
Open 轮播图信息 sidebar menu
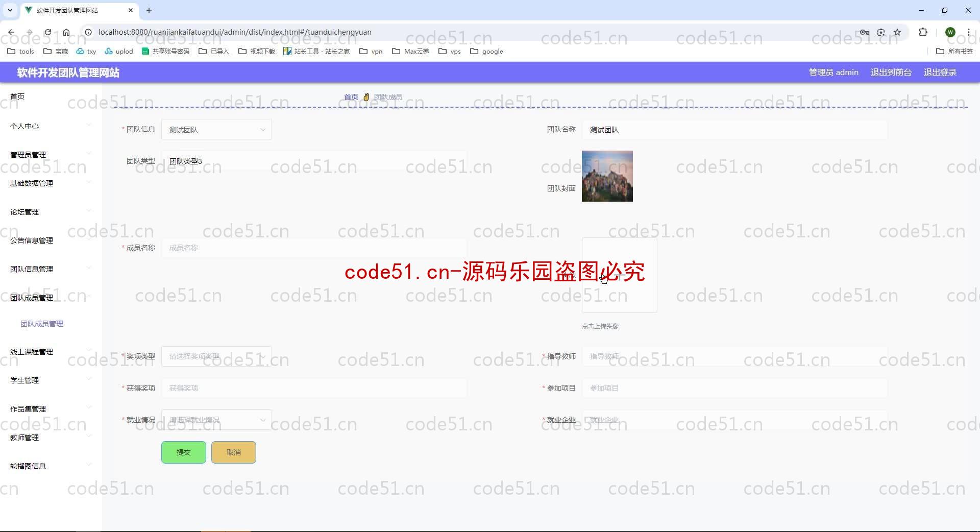coord(51,466)
